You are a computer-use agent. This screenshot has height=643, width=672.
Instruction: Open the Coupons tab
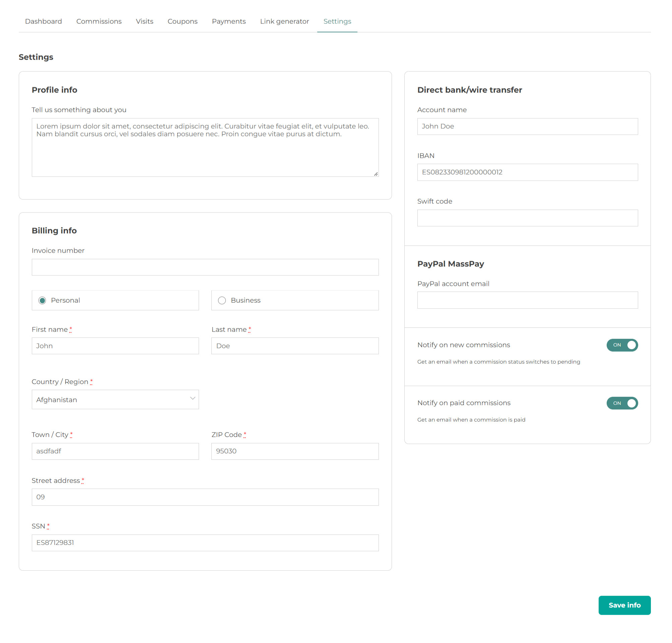point(182,21)
